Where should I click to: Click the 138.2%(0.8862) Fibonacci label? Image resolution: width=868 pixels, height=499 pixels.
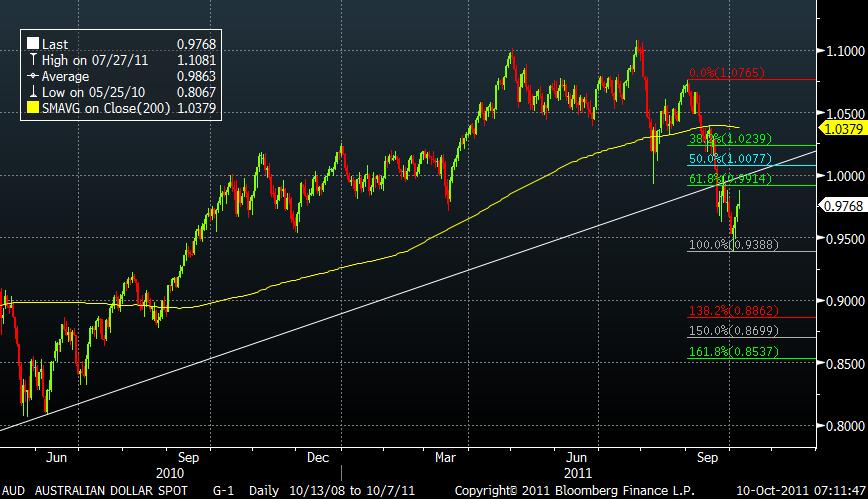733,311
